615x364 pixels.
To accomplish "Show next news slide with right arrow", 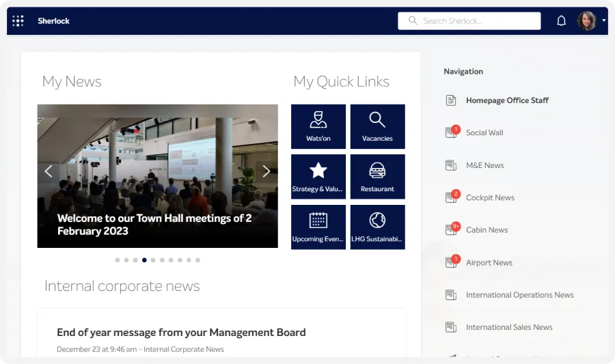I will click(x=266, y=171).
